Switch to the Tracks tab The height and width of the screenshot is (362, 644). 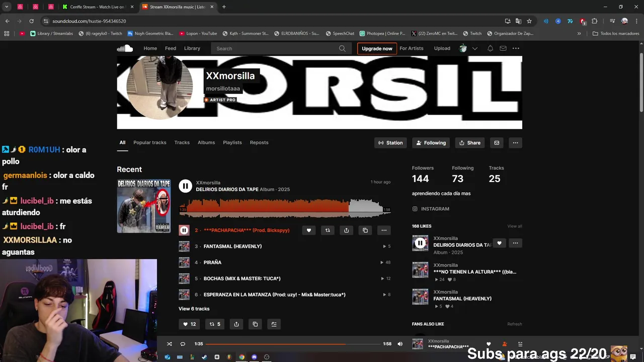click(182, 142)
